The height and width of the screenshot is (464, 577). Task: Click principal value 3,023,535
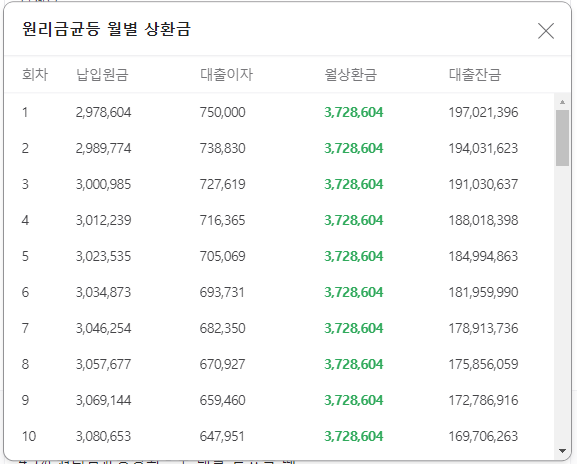(x=103, y=256)
